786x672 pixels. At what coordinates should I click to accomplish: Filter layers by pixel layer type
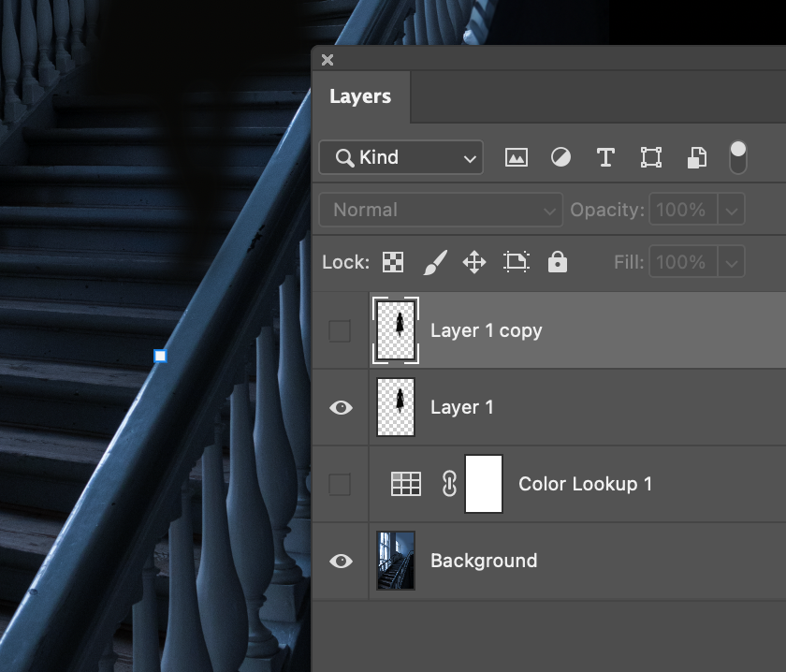[x=516, y=157]
